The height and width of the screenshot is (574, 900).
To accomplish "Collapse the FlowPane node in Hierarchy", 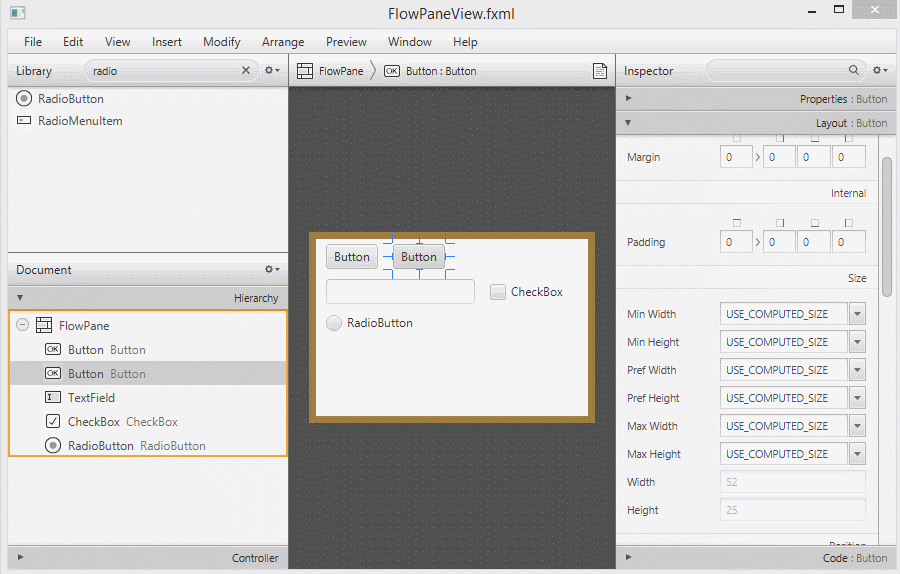I will tap(23, 326).
